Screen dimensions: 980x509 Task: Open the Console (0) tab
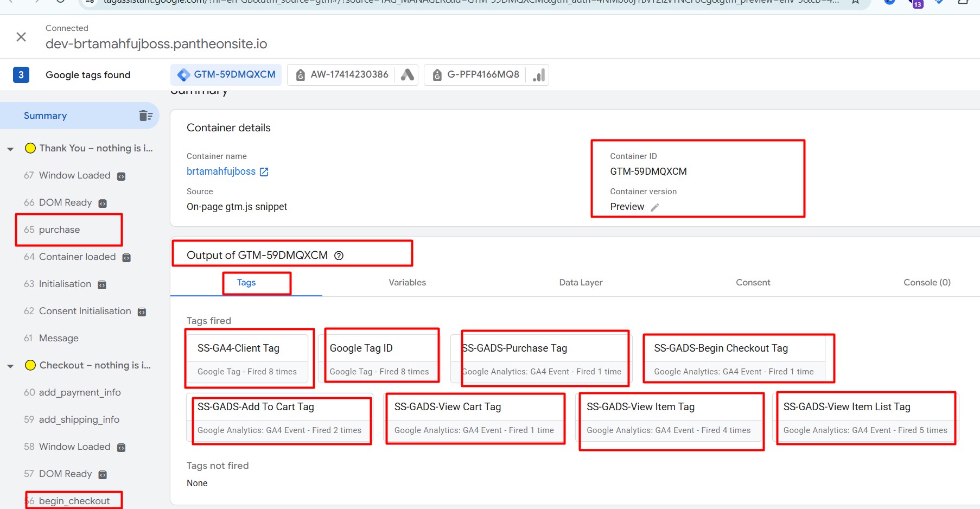coord(926,283)
